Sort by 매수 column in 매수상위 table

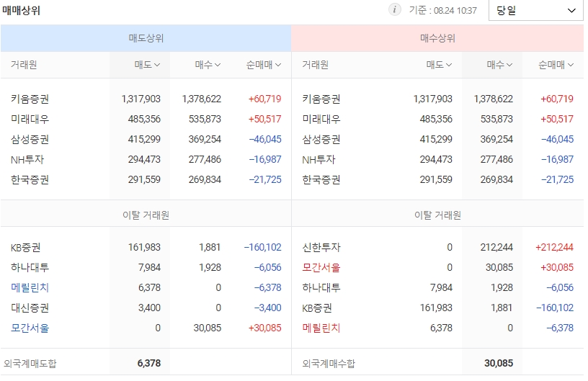tap(499, 65)
